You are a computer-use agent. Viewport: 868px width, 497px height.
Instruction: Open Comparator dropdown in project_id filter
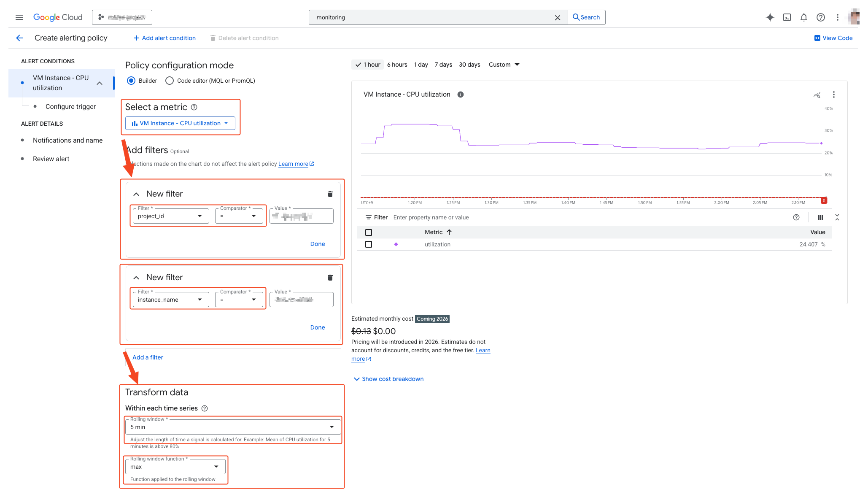(x=239, y=216)
